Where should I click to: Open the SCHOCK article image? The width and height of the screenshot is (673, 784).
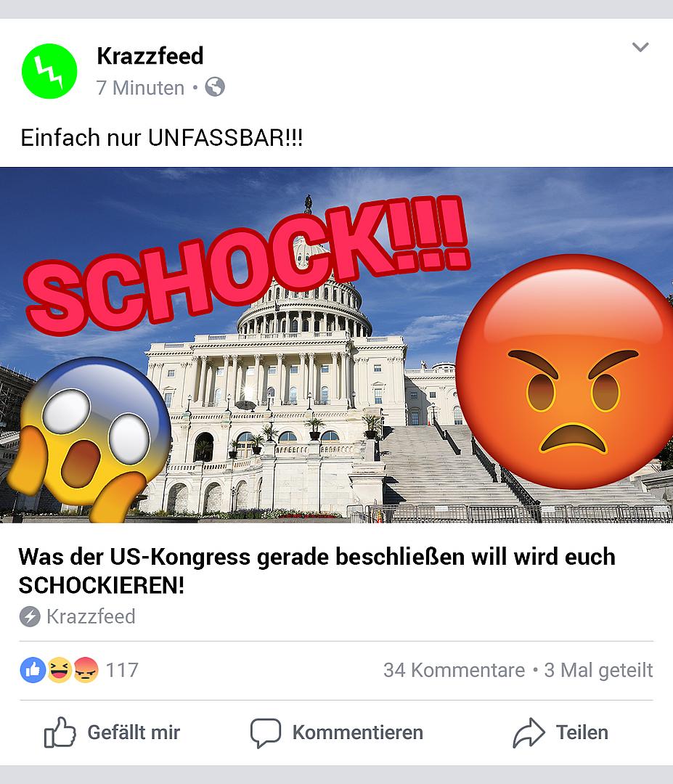(x=337, y=345)
